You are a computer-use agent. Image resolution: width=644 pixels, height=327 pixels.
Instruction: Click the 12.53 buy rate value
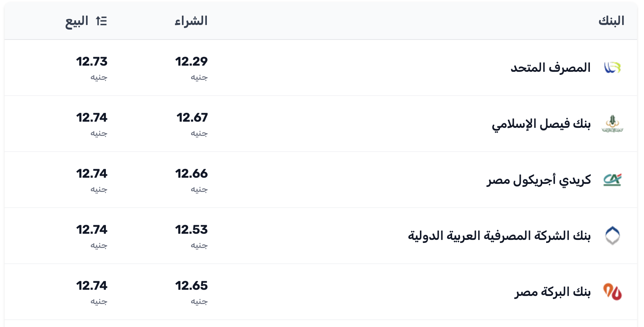[191, 230]
